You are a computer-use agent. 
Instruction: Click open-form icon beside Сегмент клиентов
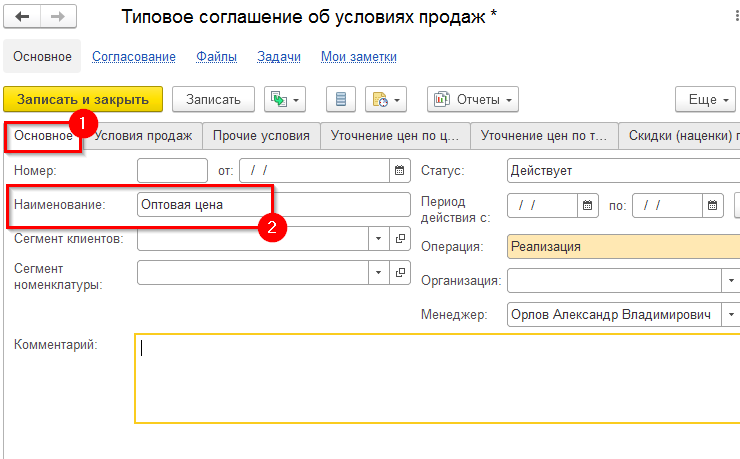pos(400,239)
